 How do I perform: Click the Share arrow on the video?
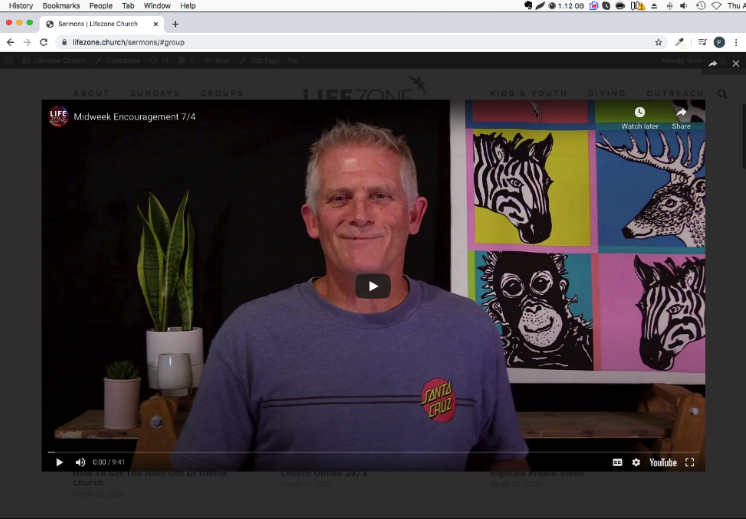click(x=681, y=117)
